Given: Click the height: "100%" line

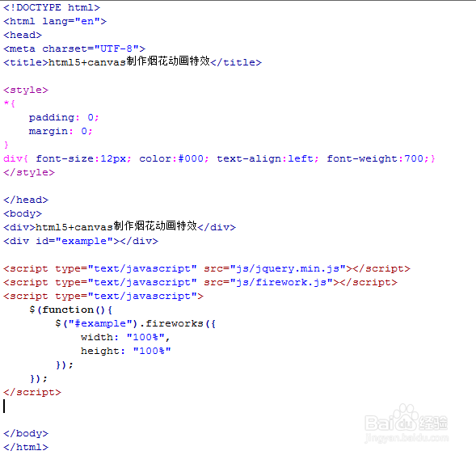Looking at the screenshot, I should click(x=126, y=351).
